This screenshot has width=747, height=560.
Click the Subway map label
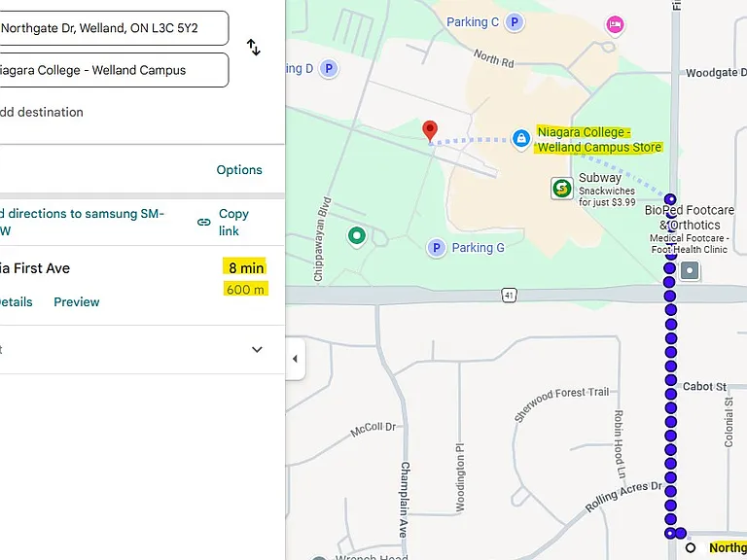click(600, 178)
